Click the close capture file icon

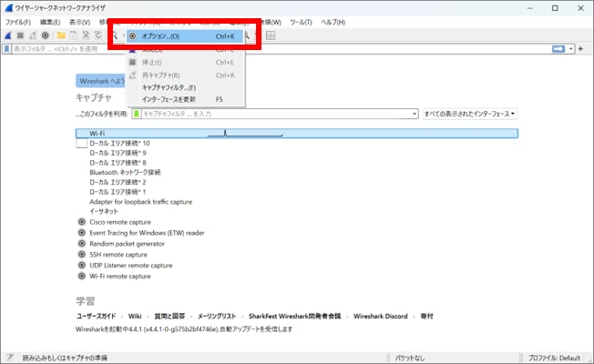(x=86, y=35)
